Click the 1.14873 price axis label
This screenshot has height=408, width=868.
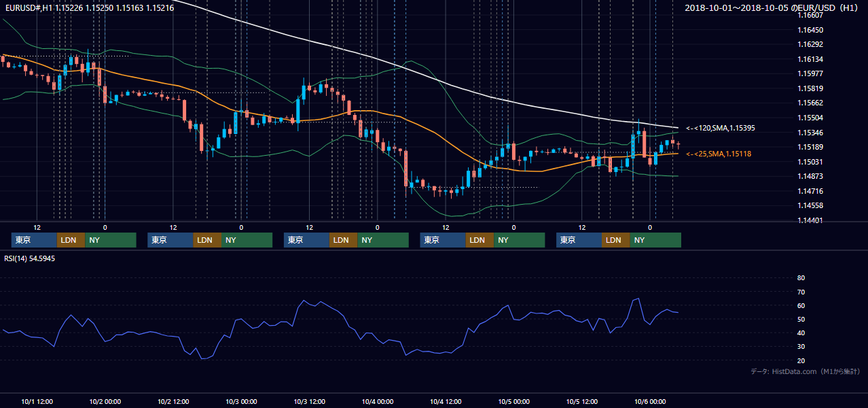[x=811, y=176]
